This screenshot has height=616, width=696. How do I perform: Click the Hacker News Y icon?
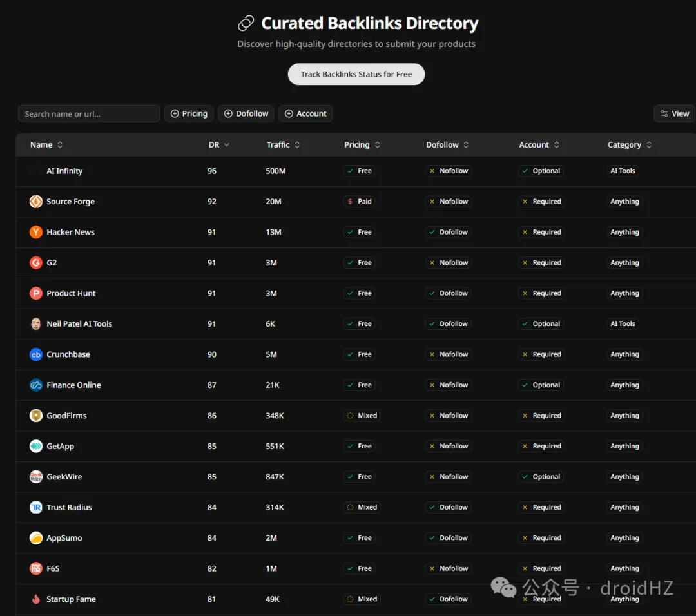(36, 232)
